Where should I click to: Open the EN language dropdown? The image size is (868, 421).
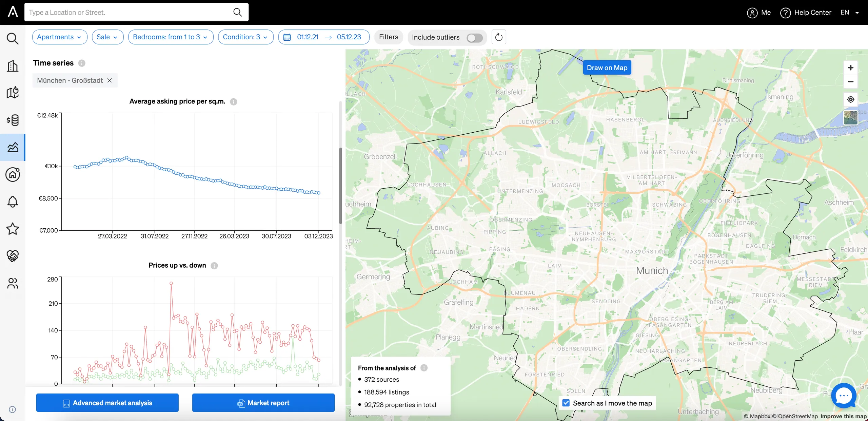coord(849,13)
